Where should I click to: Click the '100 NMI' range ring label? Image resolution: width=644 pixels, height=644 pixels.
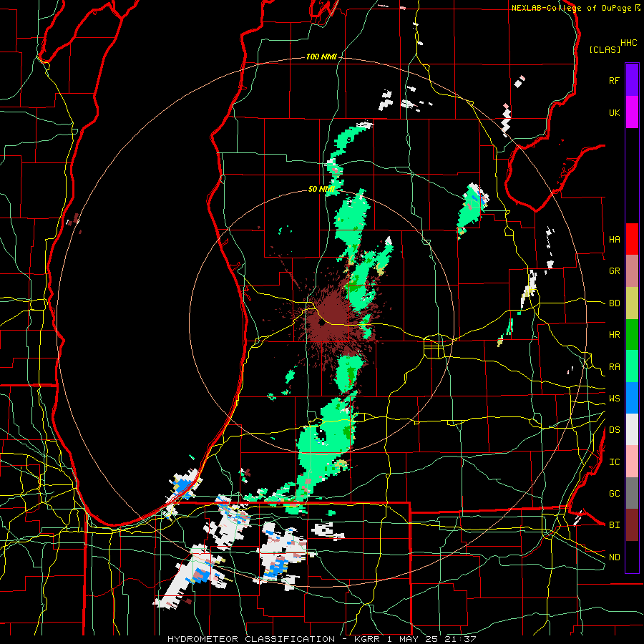(321, 57)
